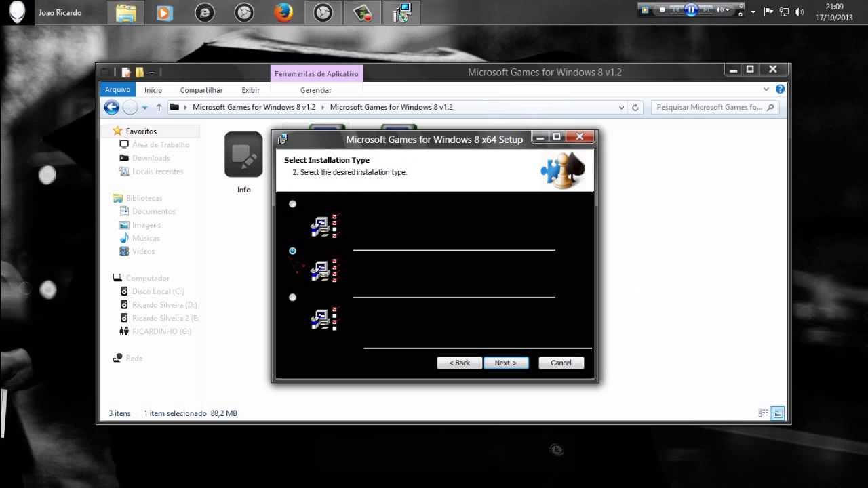The width and height of the screenshot is (868, 488).
Task: Open recent locations dropdown arrow
Action: [145, 108]
